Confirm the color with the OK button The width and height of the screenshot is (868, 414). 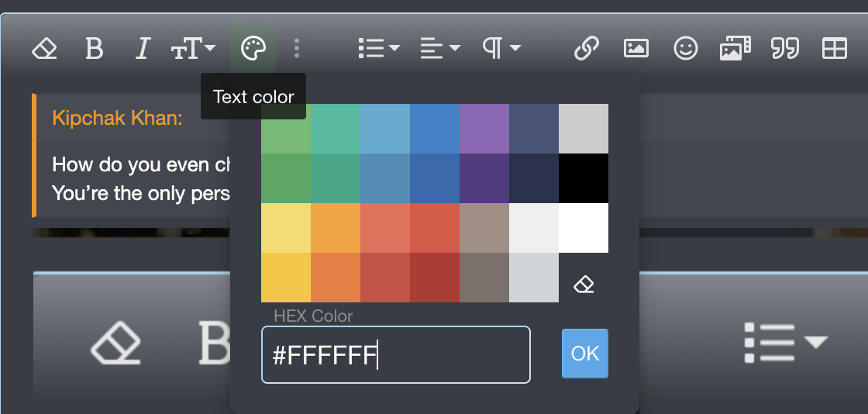585,354
